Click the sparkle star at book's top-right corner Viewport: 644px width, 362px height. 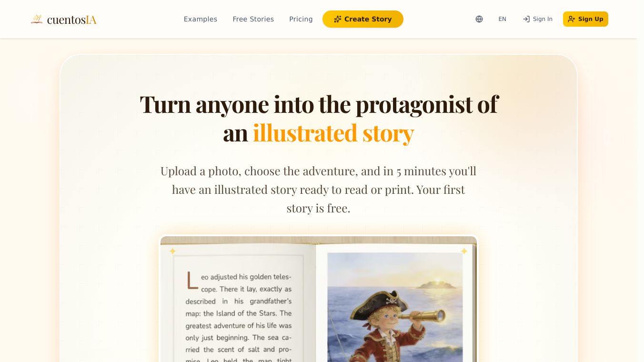point(464,251)
